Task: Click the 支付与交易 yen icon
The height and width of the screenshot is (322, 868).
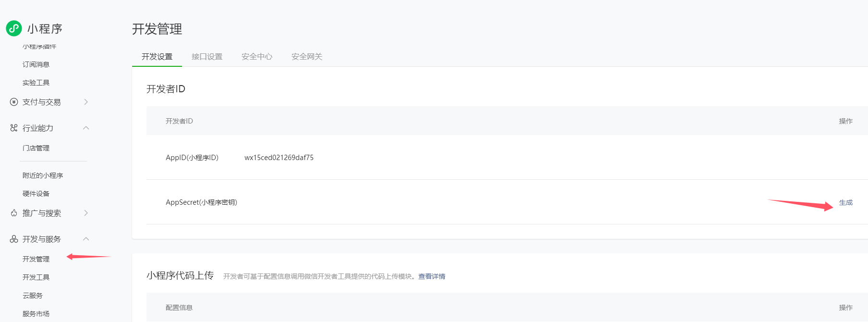Action: coord(14,102)
